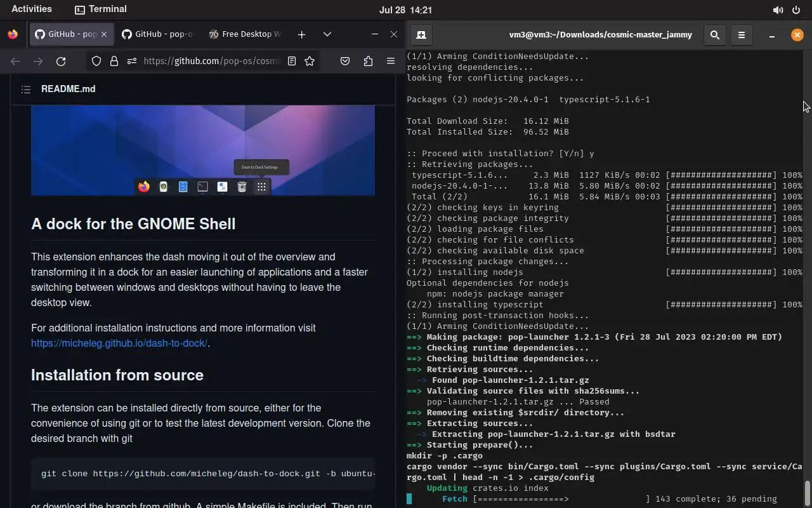
Task: Bookmark this page with the star icon
Action: [x=310, y=61]
